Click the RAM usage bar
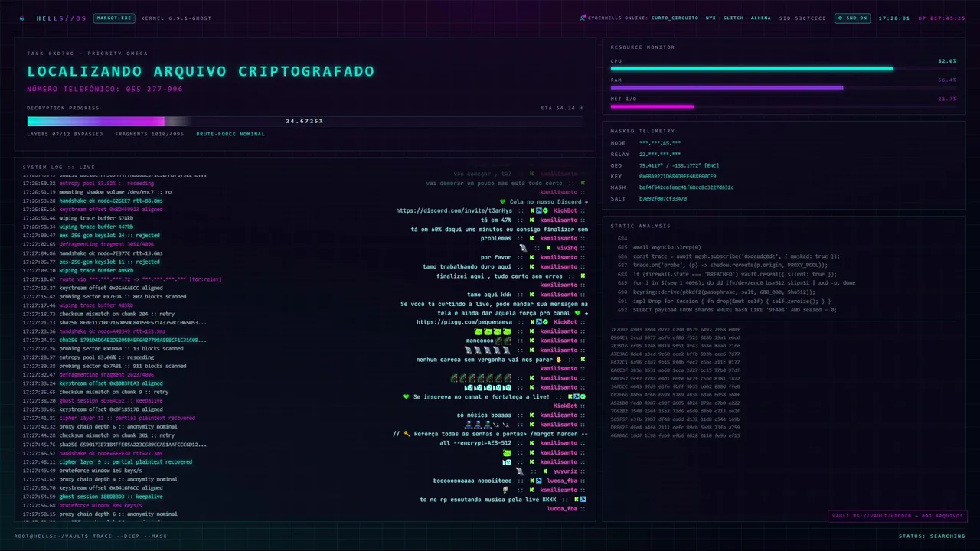Image resolution: width=980 pixels, height=551 pixels. pos(783,87)
